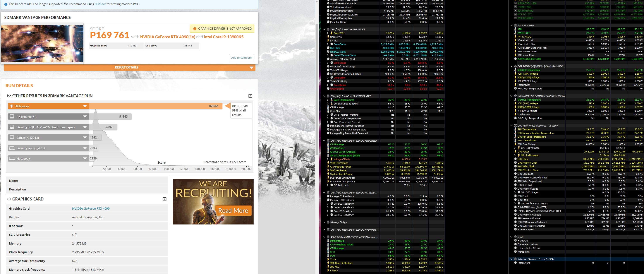
Task: Select the GPU Core Load sensor row
Action: point(576,174)
